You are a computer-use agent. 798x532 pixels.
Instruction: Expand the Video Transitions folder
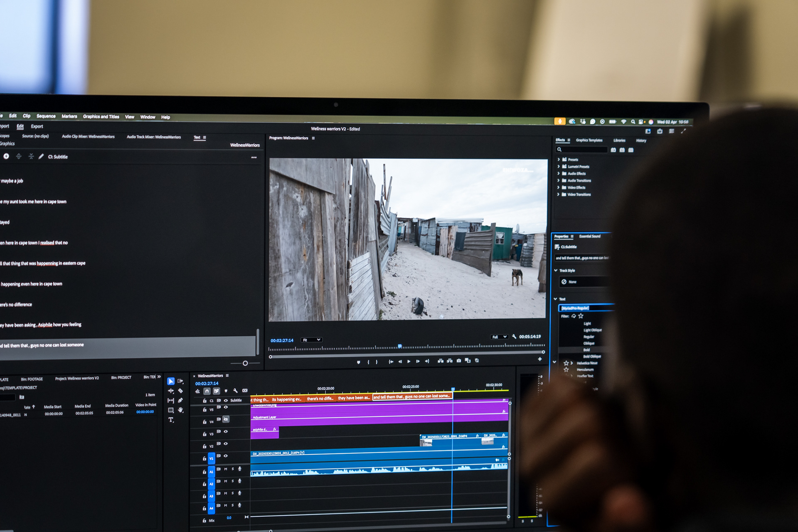point(559,195)
